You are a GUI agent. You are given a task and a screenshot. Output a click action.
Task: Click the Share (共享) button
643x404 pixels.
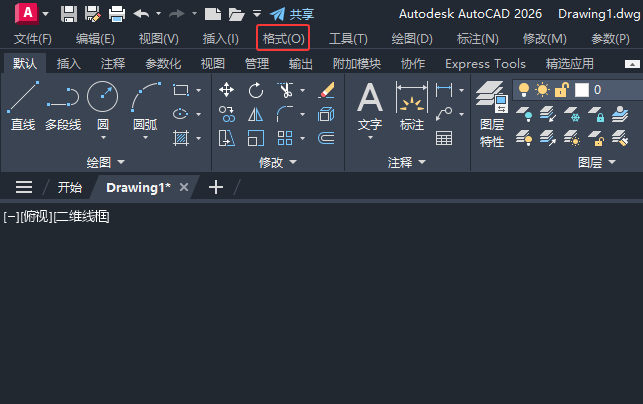(x=292, y=14)
